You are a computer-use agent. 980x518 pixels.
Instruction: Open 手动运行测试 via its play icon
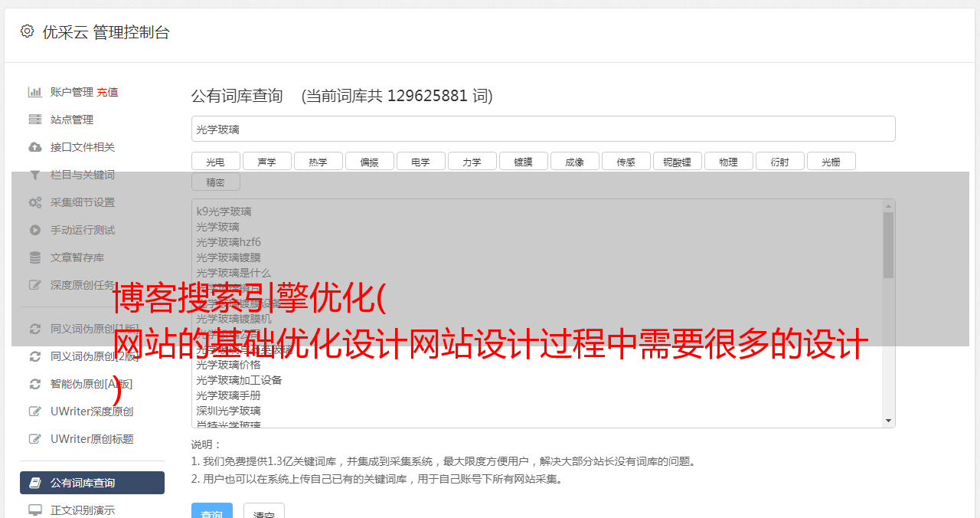click(x=35, y=230)
